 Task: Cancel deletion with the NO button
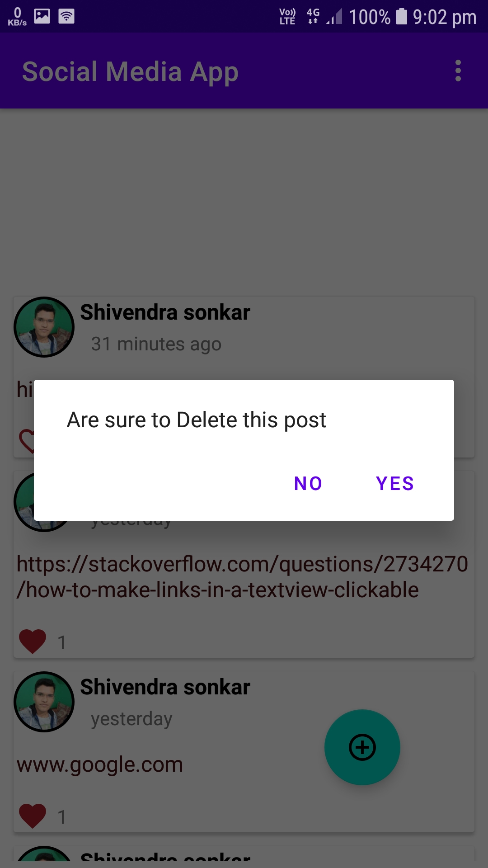point(308,483)
